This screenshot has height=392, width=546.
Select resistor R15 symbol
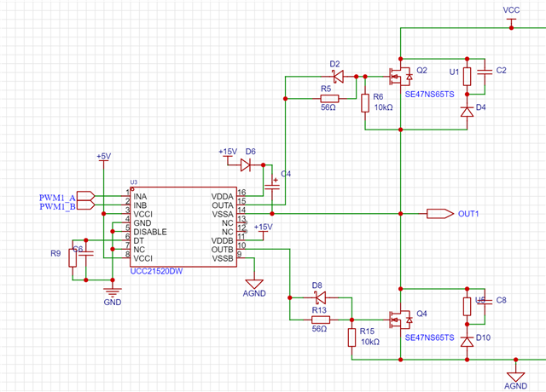351,337
